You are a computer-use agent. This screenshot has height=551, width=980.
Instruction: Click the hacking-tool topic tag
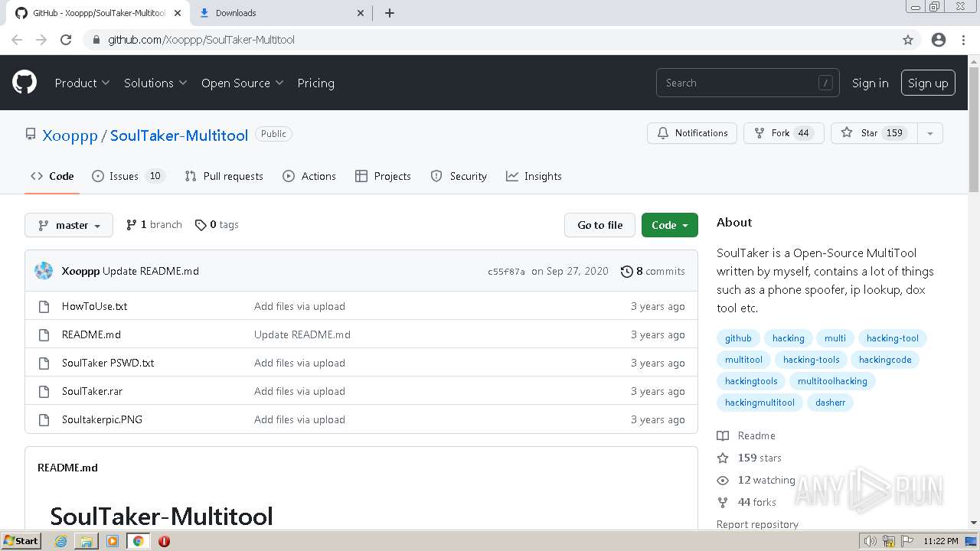tap(892, 338)
